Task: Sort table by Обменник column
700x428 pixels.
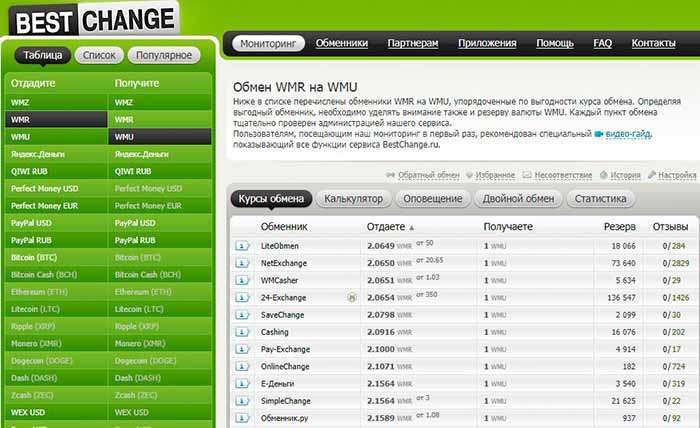Action: (x=284, y=227)
